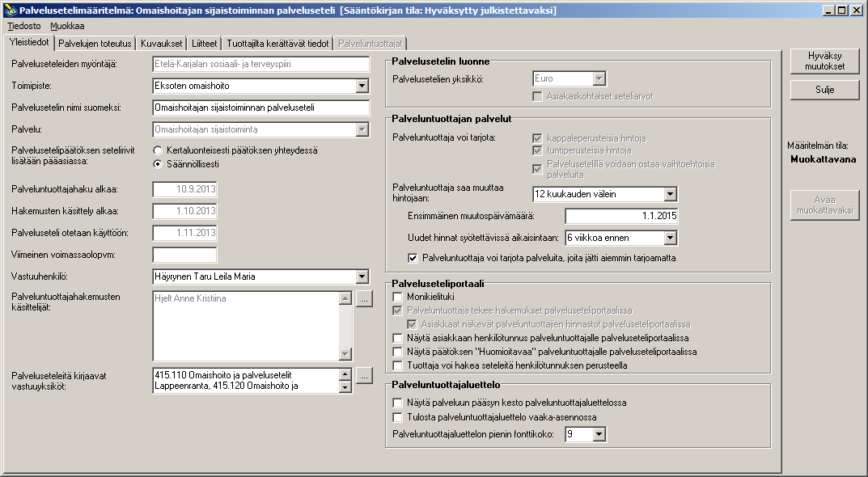The width and height of the screenshot is (868, 477).
Task: Open the Uudet hinnat syötettävissä aikaisintaan dropdown
Action: pos(670,238)
